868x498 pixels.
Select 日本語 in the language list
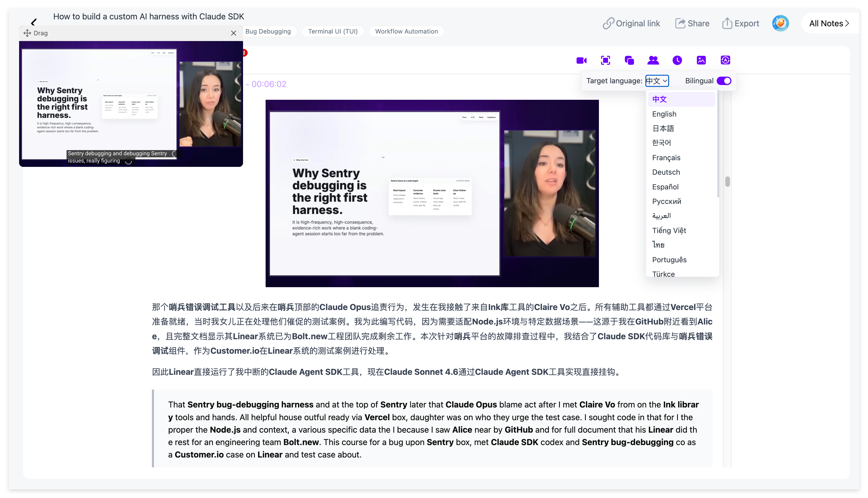(681, 128)
